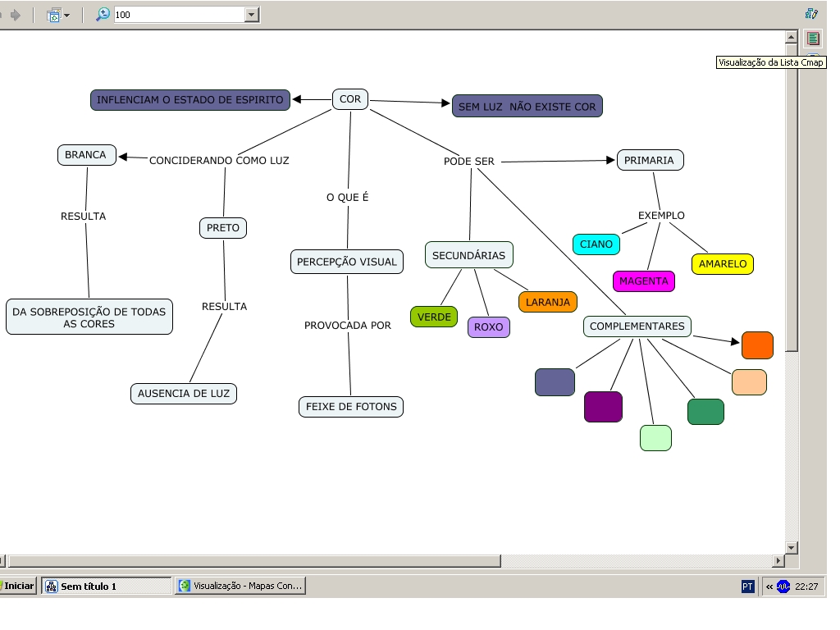
Task: Click the horizontal scrollbar right arrow
Action: [x=778, y=561]
